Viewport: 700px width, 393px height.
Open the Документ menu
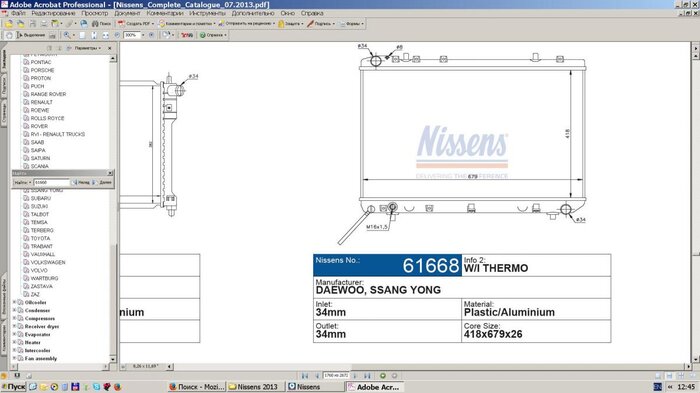(127, 13)
